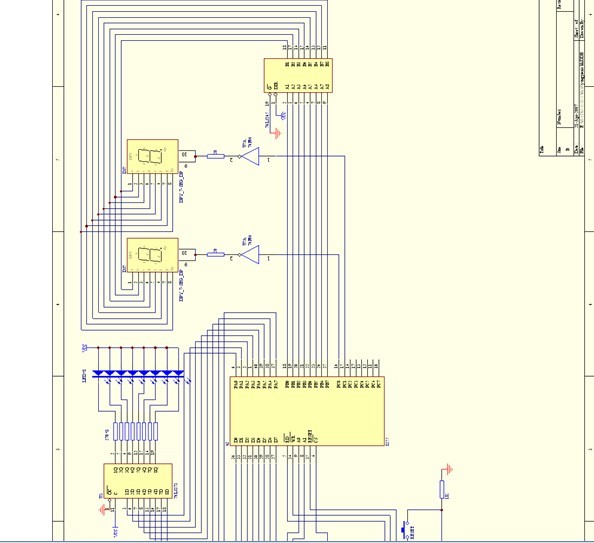Screen dimensions: 594x543
Task: Click the resistor array above the latch IC
Action: coord(135,431)
